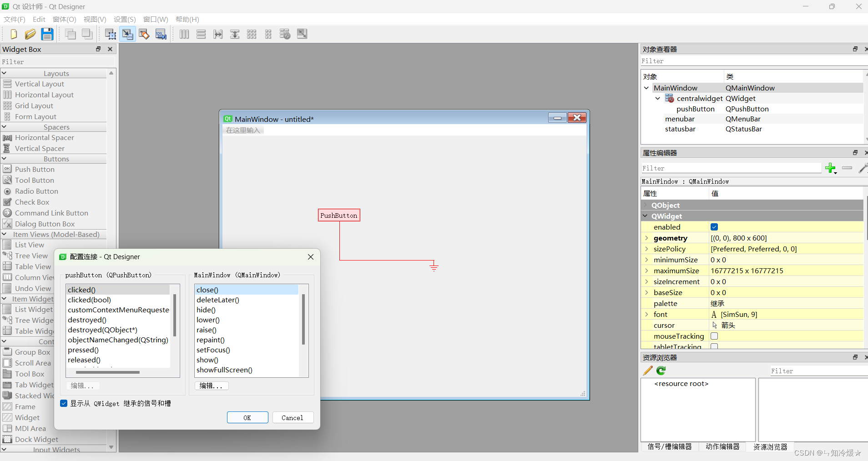Click OK in the connection dialog

(247, 417)
